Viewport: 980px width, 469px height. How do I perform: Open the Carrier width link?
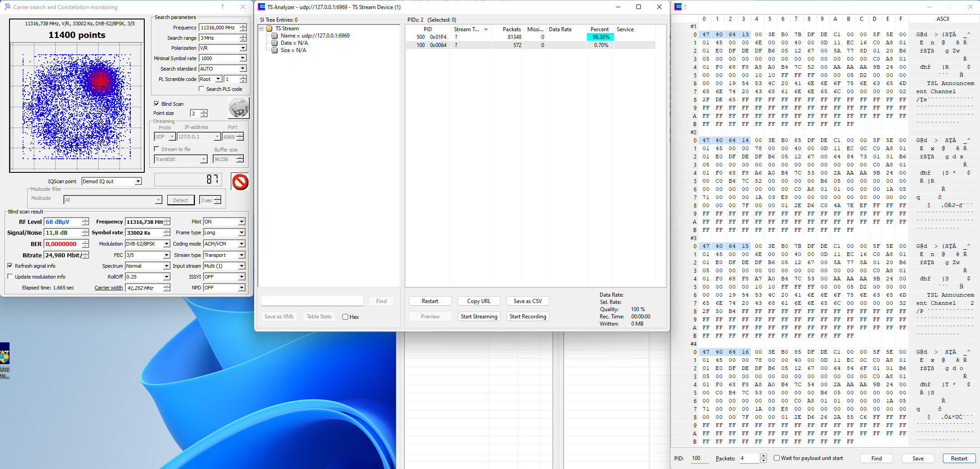click(x=109, y=288)
